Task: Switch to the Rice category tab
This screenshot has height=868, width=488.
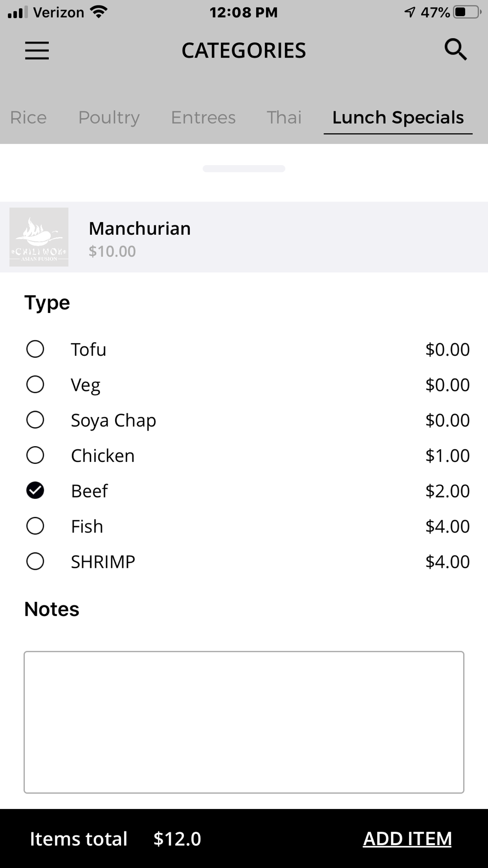Action: point(28,117)
